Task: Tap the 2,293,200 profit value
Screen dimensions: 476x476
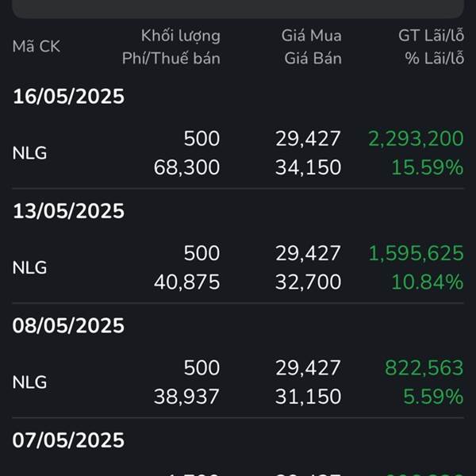Action: click(416, 139)
